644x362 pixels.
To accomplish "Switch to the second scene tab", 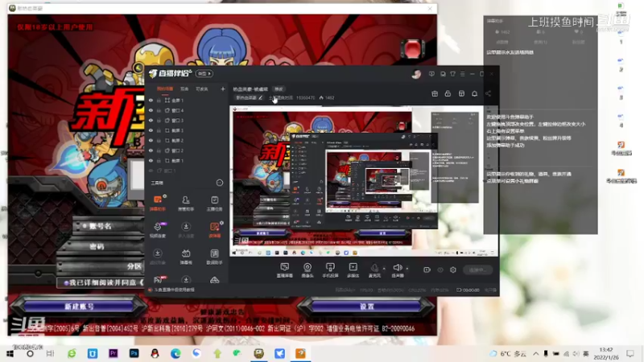I will click(184, 88).
